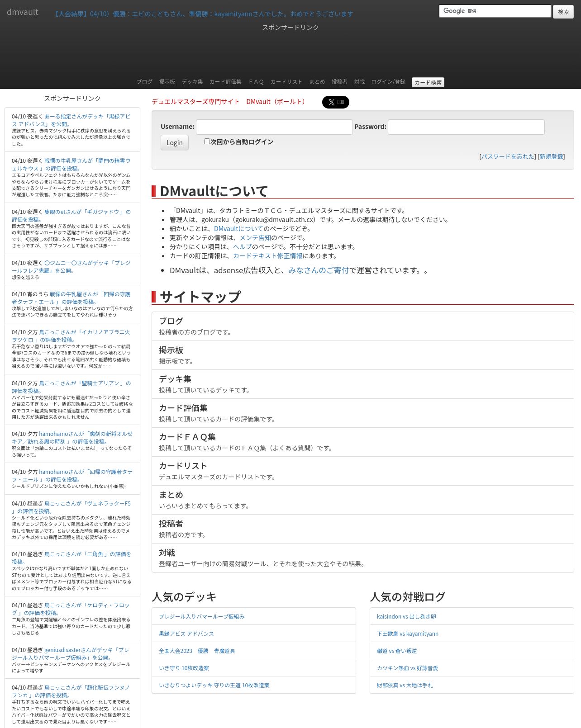Image resolution: width=581 pixels, height=728 pixels.
Task: Open the デッキ集 sitemap entry
Action: pos(363,384)
